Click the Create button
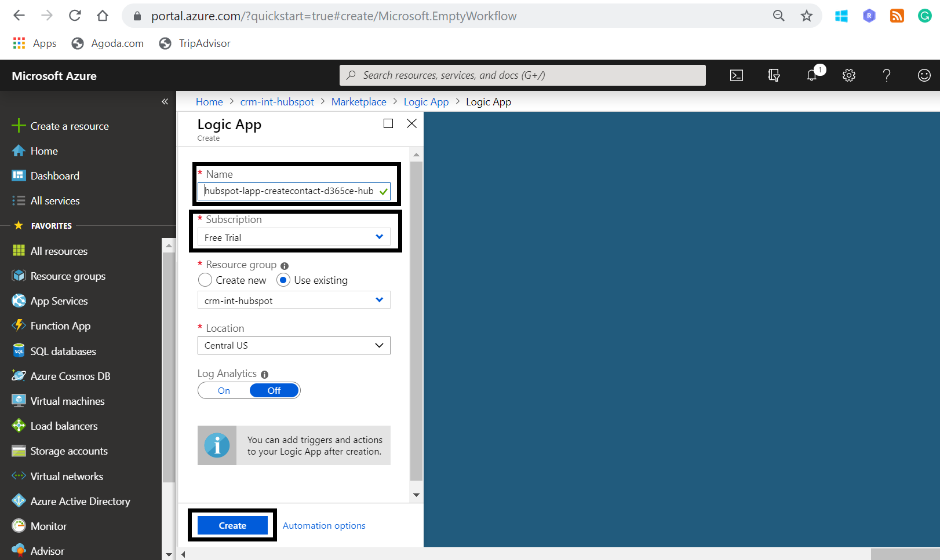The width and height of the screenshot is (940, 560). pos(232,525)
